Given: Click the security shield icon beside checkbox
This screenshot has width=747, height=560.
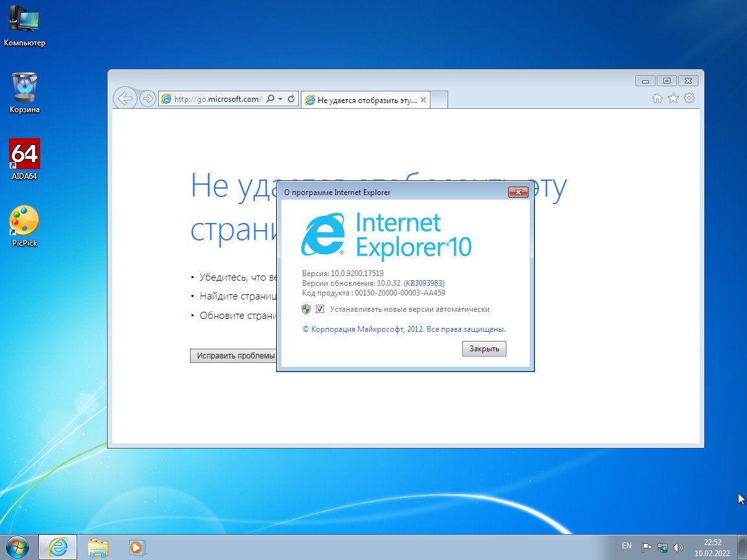Looking at the screenshot, I should click(x=306, y=309).
